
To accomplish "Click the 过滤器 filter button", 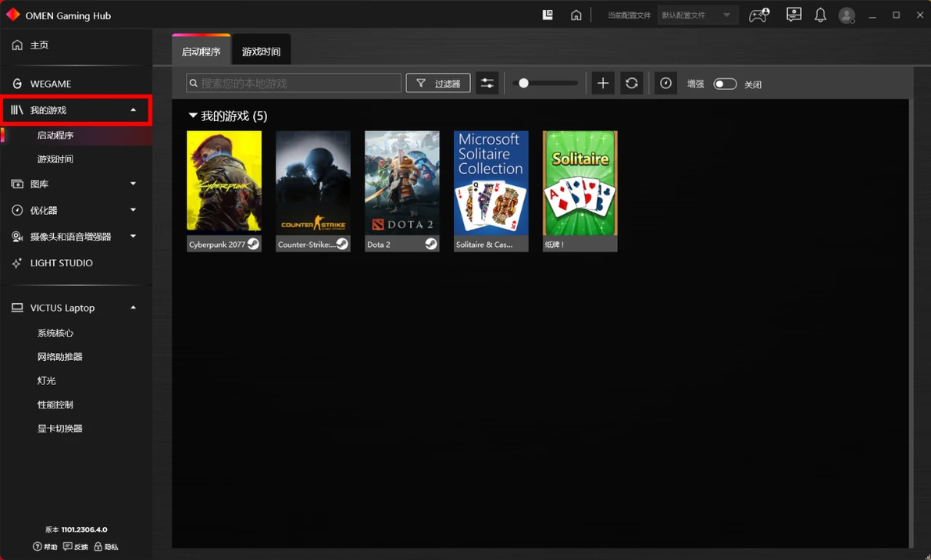I will point(437,84).
